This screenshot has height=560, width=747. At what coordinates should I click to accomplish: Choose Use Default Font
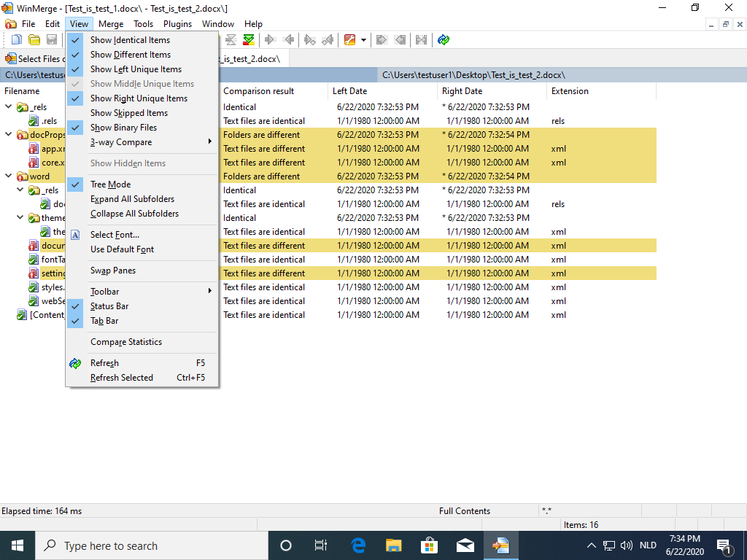(x=142, y=249)
